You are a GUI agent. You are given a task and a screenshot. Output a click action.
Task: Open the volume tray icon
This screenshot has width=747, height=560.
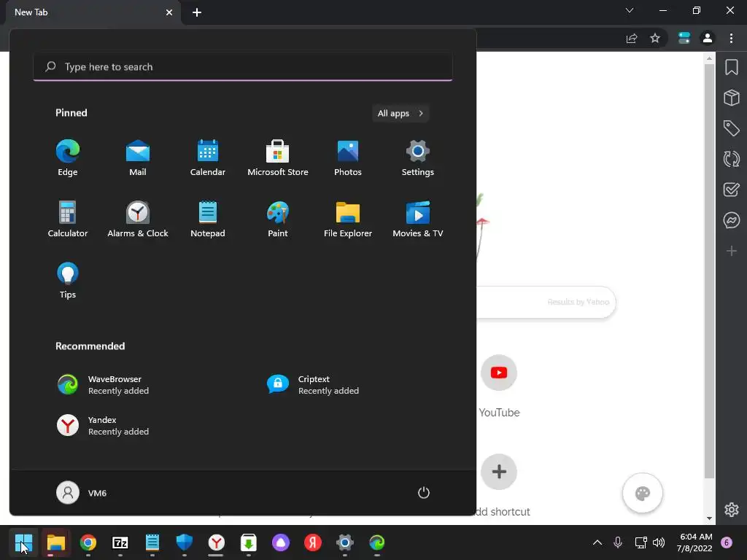point(659,542)
